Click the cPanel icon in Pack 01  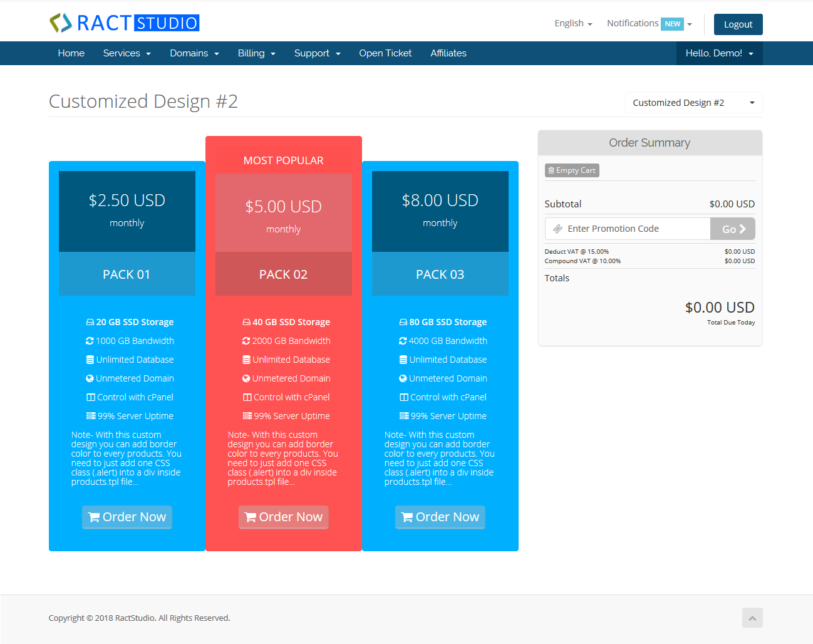point(90,397)
